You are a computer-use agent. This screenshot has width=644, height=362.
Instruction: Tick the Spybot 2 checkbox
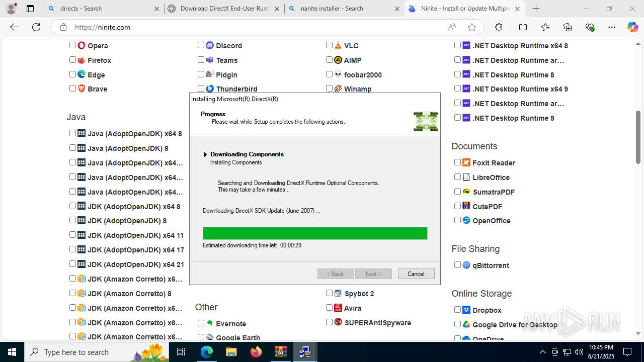tap(329, 293)
